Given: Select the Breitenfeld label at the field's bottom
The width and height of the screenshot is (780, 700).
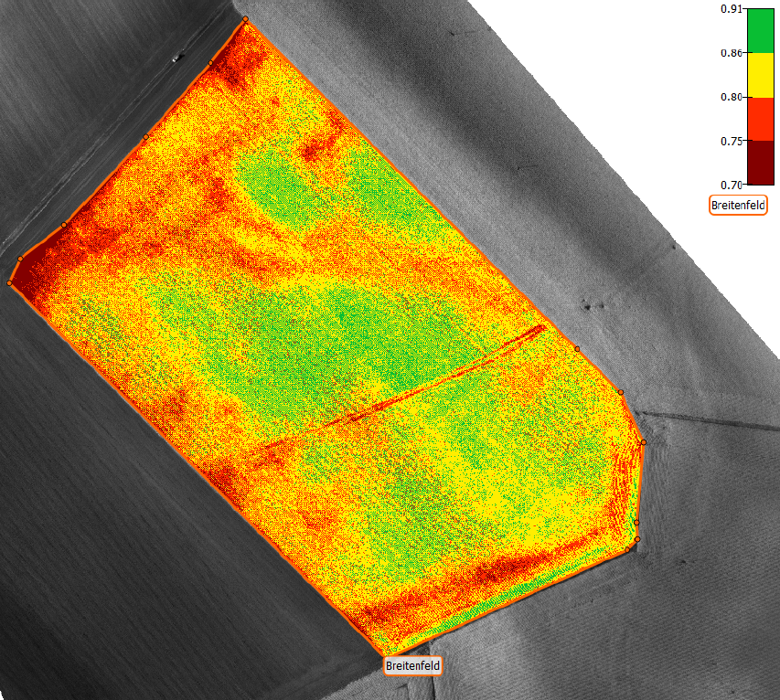Looking at the screenshot, I should pyautogui.click(x=413, y=665).
